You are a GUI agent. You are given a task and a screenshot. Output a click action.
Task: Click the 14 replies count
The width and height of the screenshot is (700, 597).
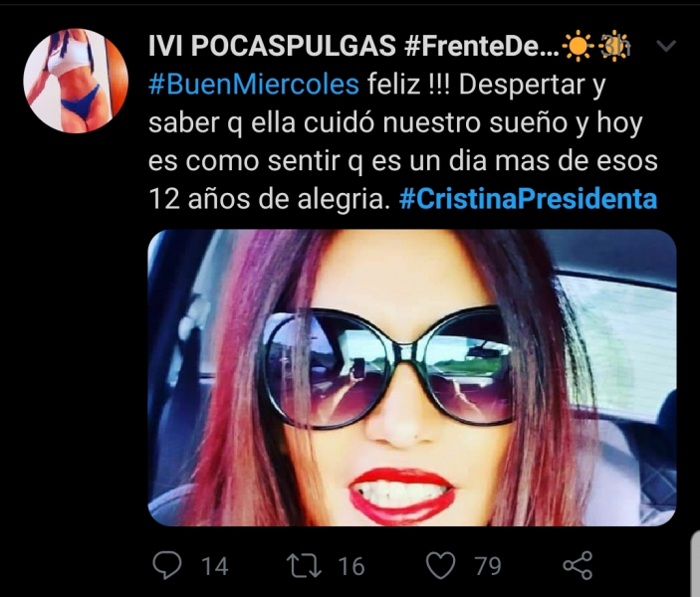(215, 567)
